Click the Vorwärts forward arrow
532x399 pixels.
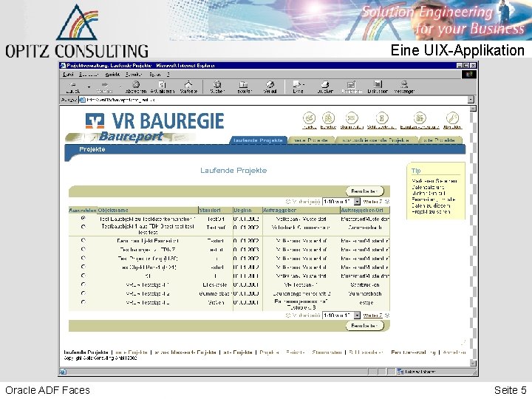pos(104,85)
